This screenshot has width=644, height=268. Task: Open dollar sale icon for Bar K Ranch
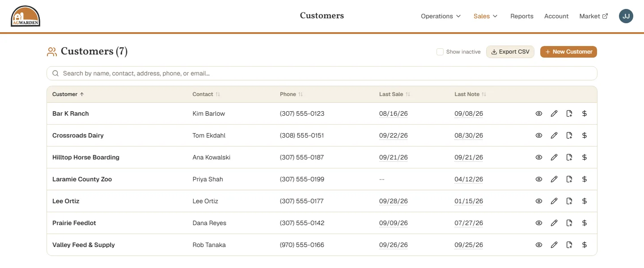click(585, 113)
